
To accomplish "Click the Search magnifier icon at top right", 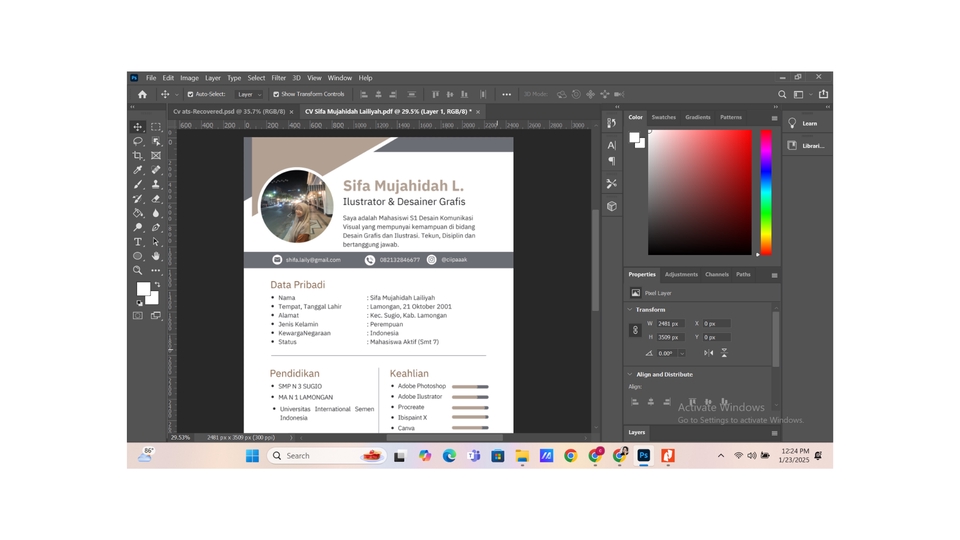I will click(782, 94).
